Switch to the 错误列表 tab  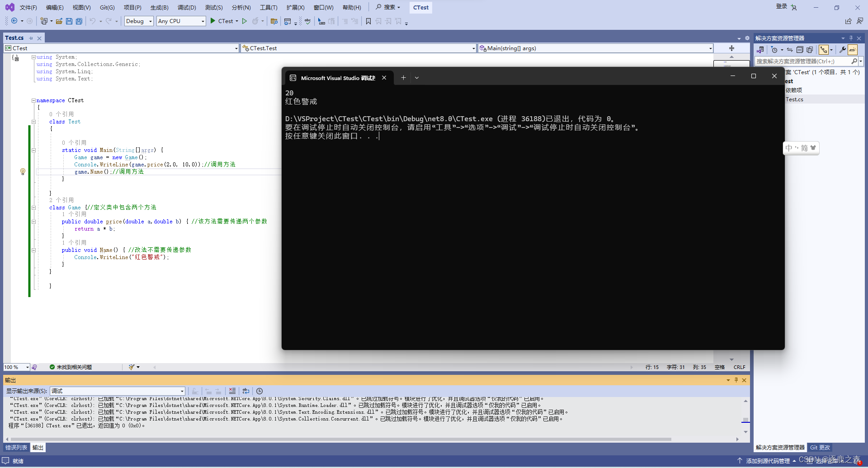pyautogui.click(x=16, y=448)
